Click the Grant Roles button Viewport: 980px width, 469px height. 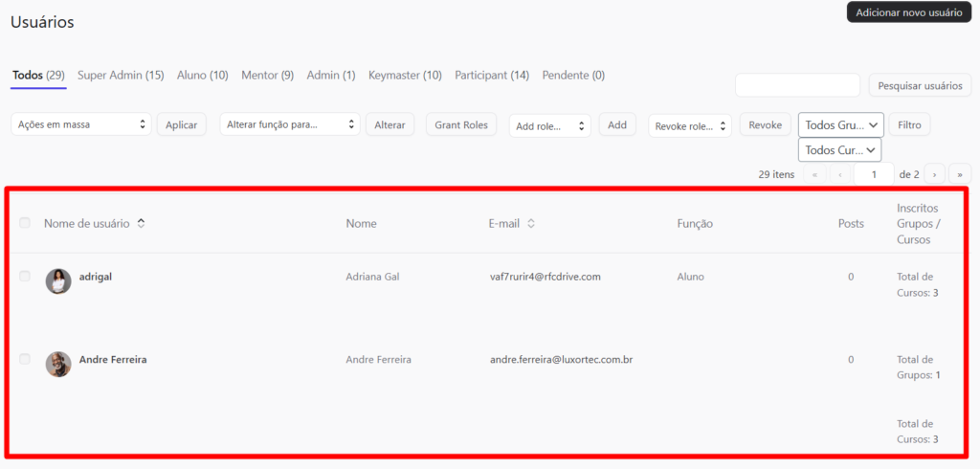point(461,124)
